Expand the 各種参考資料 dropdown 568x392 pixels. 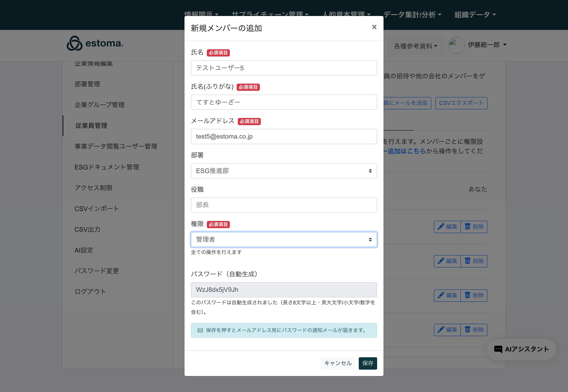click(x=415, y=46)
